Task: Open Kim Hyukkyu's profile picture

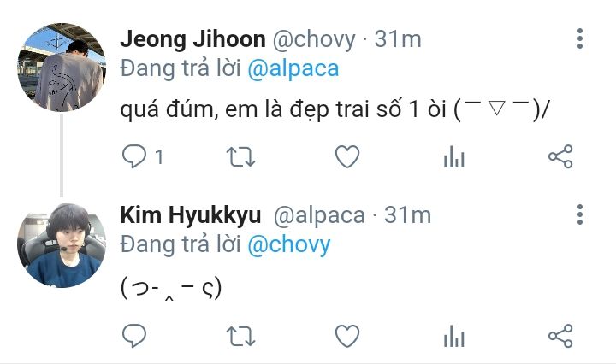Action: click(62, 244)
